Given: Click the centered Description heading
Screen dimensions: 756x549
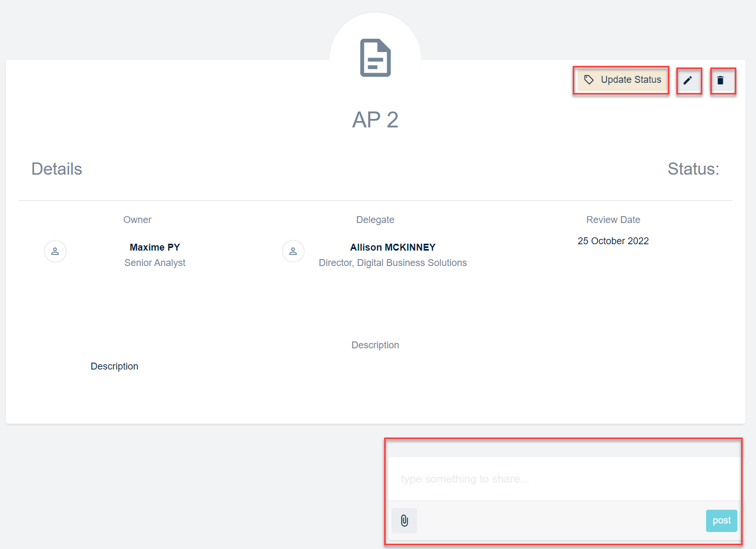Looking at the screenshot, I should (375, 345).
